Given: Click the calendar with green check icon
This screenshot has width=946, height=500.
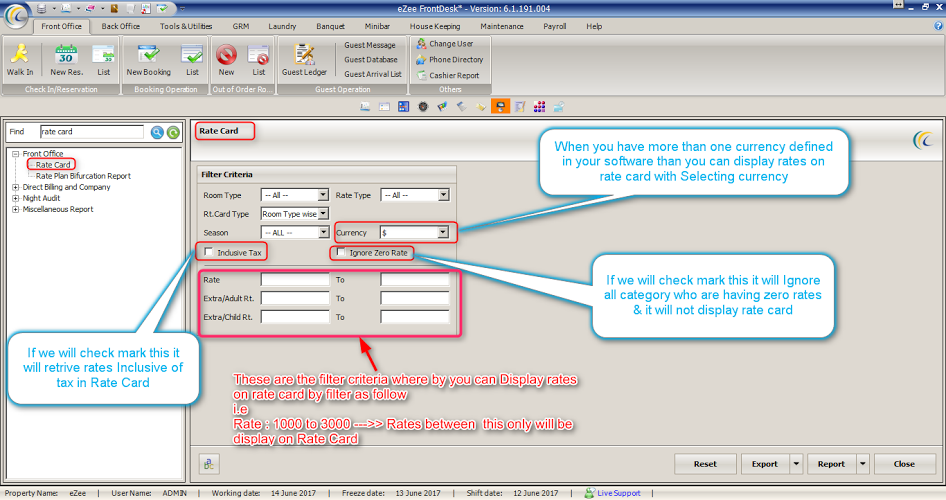Looking at the screenshot, I should (162, 8).
